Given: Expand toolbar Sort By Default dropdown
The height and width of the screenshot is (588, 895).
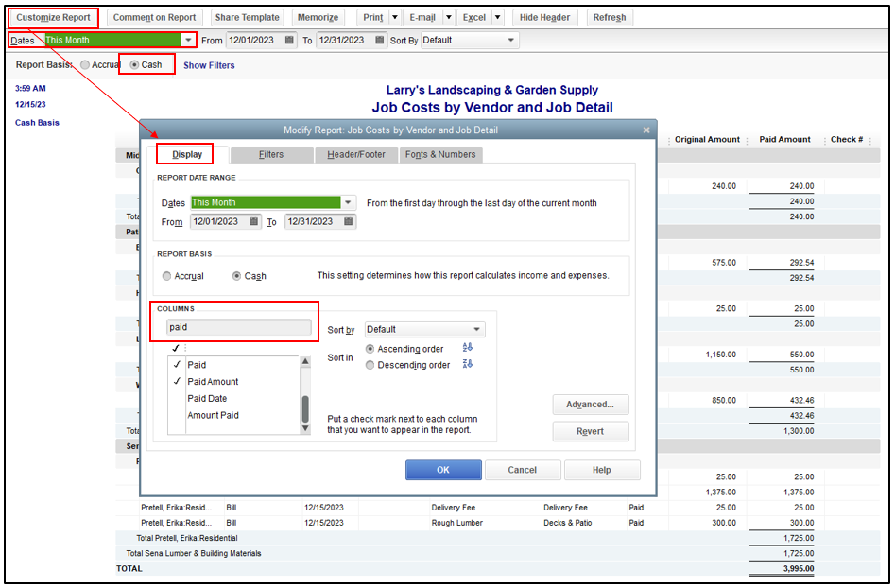Looking at the screenshot, I should pos(511,40).
